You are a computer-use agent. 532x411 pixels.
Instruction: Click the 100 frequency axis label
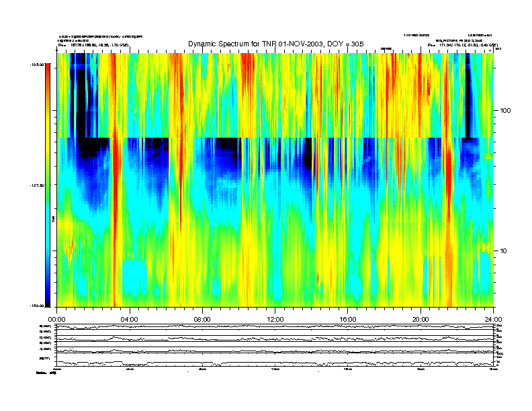click(505, 111)
